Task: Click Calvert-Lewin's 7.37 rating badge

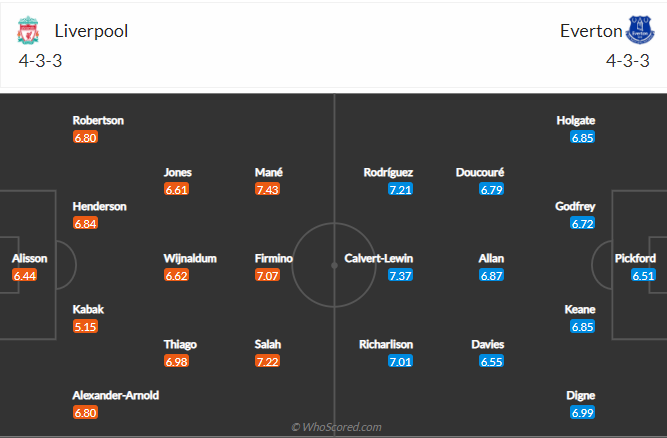Action: click(x=400, y=275)
